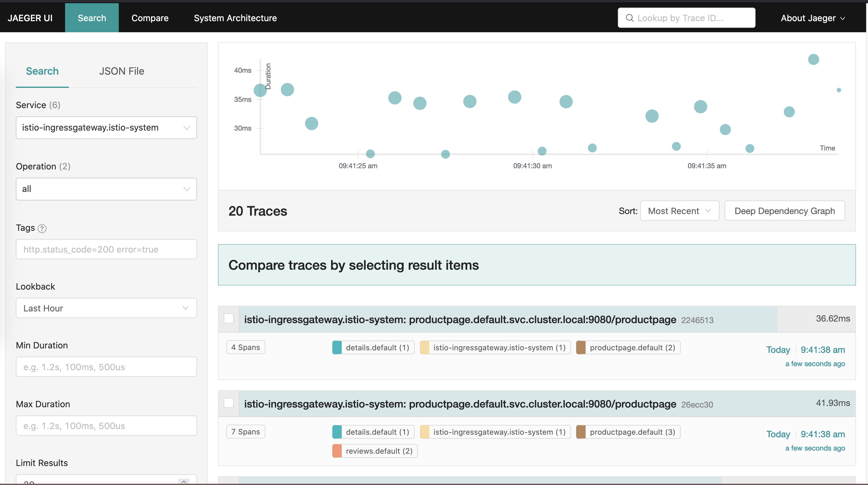This screenshot has width=868, height=485.
Task: Open the Service dropdown istio-ingressgateway.istio-system
Action: tap(106, 127)
